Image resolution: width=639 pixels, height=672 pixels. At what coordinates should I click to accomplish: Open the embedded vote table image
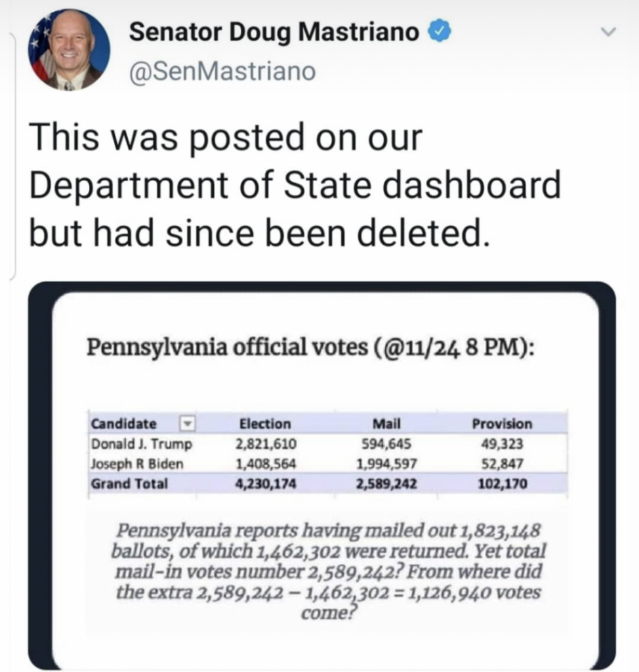tap(321, 476)
